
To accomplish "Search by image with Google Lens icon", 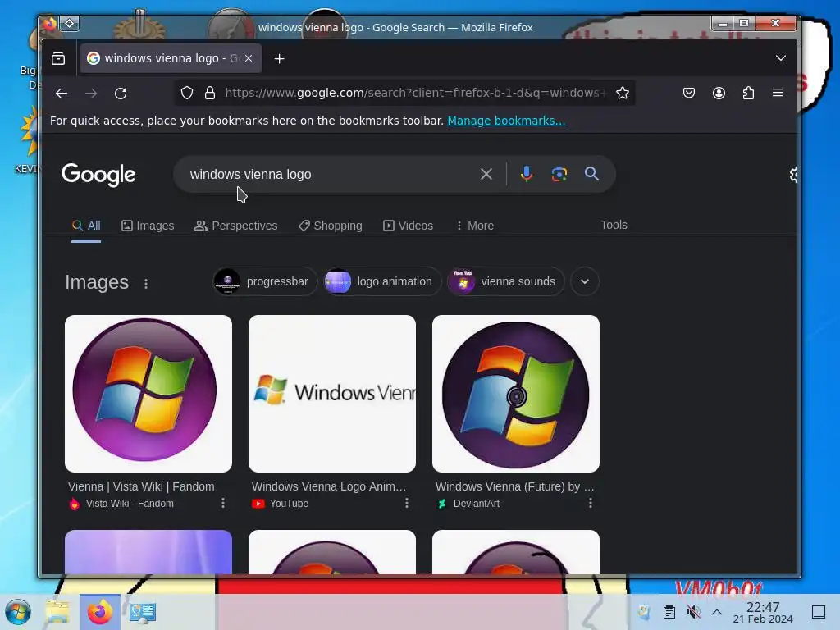I will pos(559,174).
